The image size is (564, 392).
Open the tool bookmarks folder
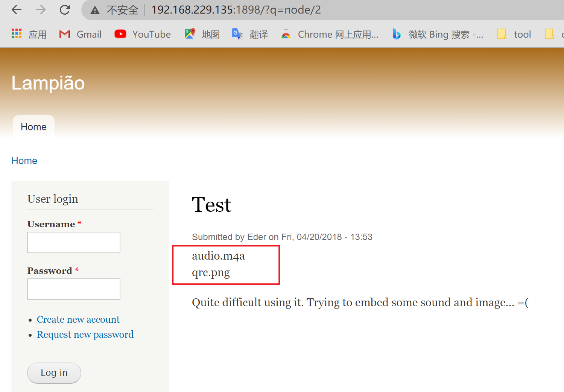click(514, 34)
